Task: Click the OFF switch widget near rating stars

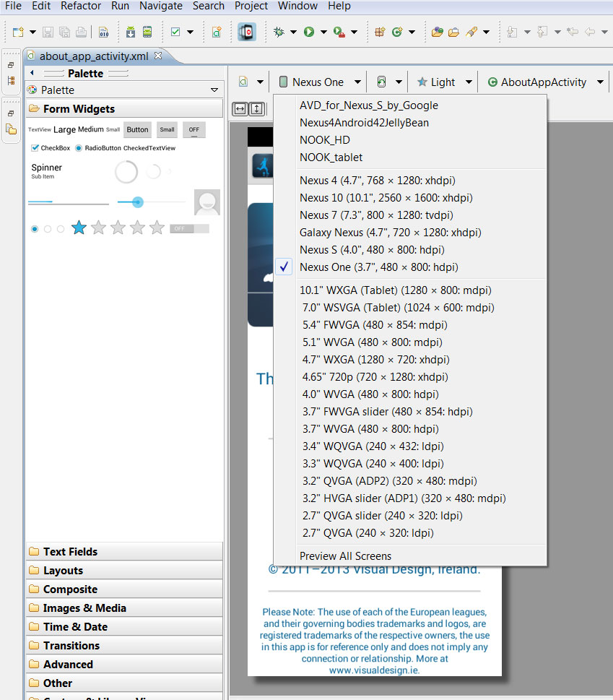Action: coord(189,228)
